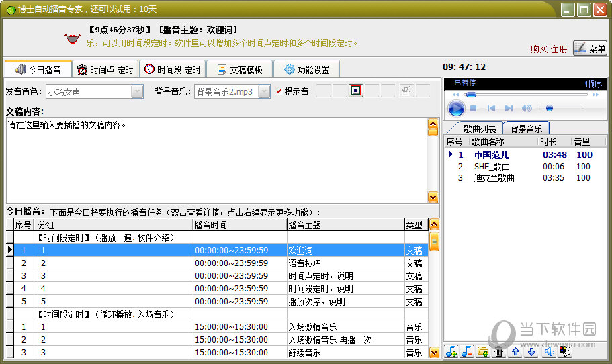Click the 类型 column header
The width and height of the screenshot is (612, 364).
417,225
